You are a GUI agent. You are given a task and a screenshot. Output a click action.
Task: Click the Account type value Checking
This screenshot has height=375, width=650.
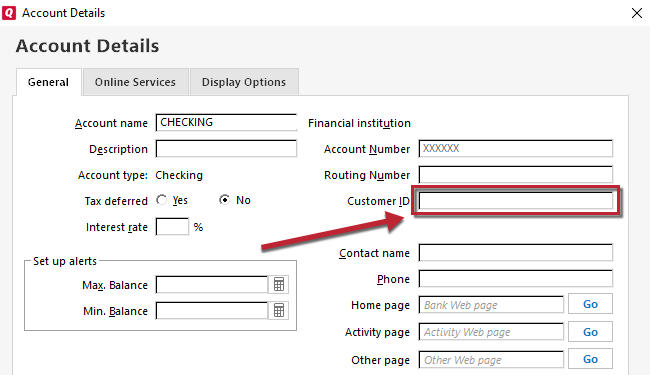(179, 175)
